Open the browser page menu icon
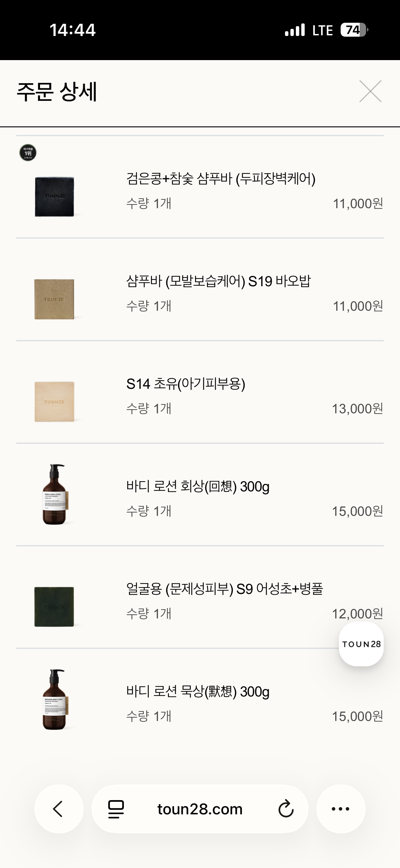The image size is (400, 868). 116,809
